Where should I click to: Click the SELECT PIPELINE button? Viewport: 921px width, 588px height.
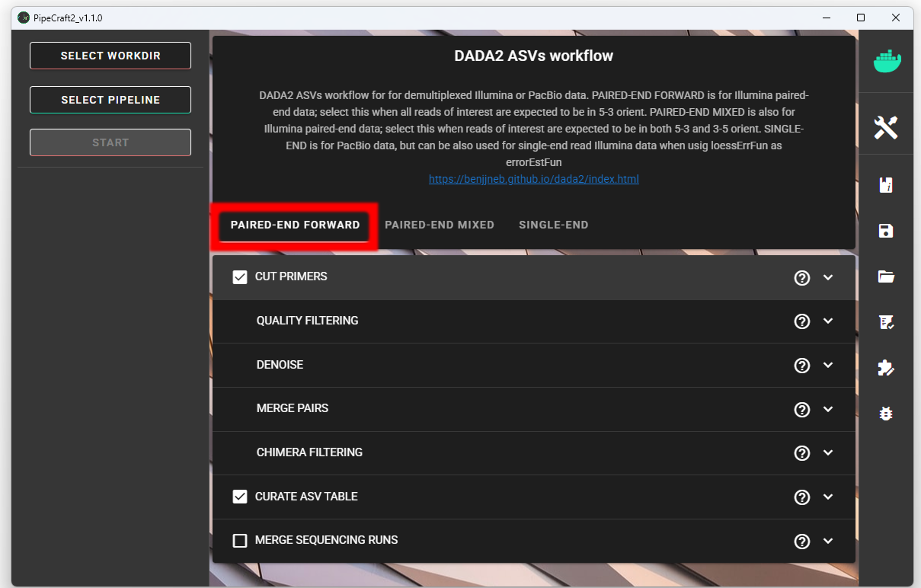[x=110, y=100]
